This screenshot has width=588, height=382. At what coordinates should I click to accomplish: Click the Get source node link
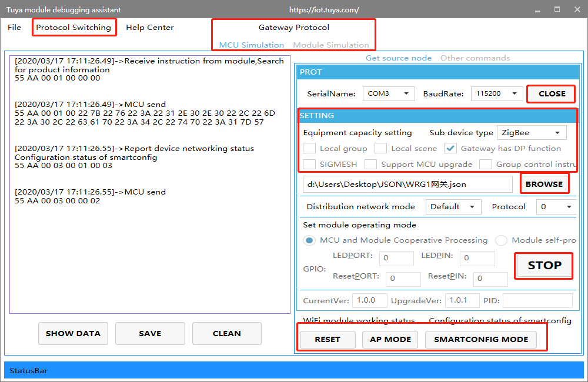398,58
